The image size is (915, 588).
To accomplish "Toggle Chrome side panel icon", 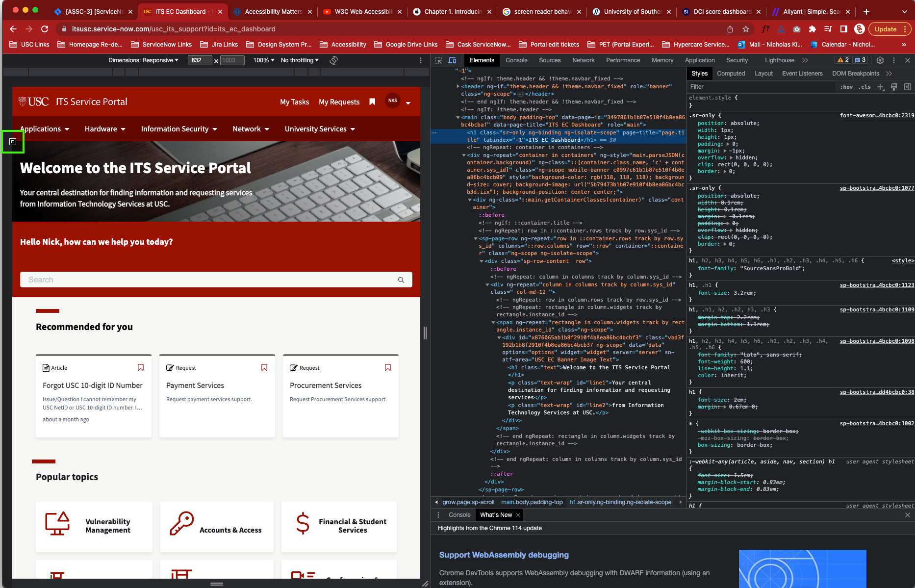I will [x=844, y=29].
